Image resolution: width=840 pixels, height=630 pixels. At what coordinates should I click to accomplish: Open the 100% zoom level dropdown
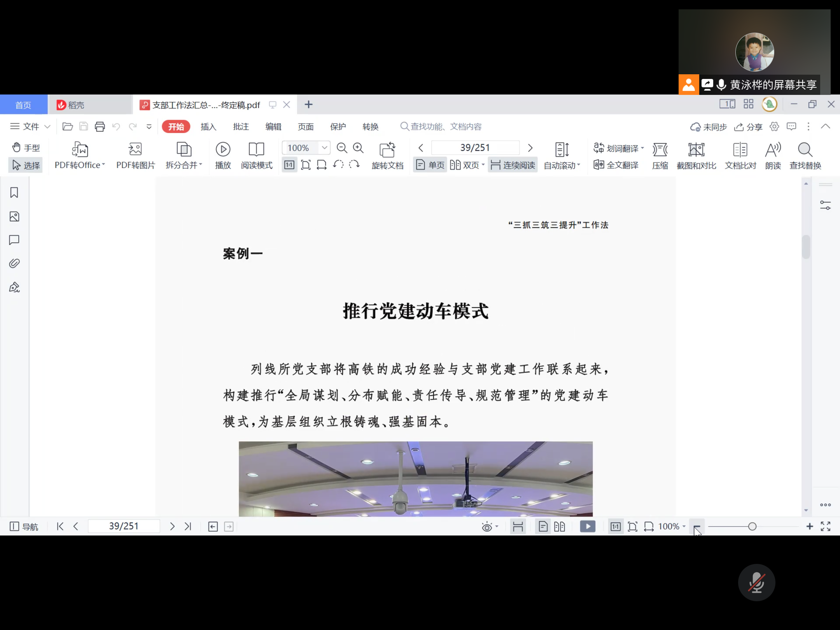click(x=324, y=148)
